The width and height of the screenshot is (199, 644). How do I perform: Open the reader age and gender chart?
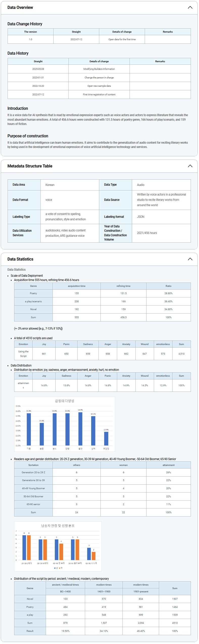(x=58, y=546)
